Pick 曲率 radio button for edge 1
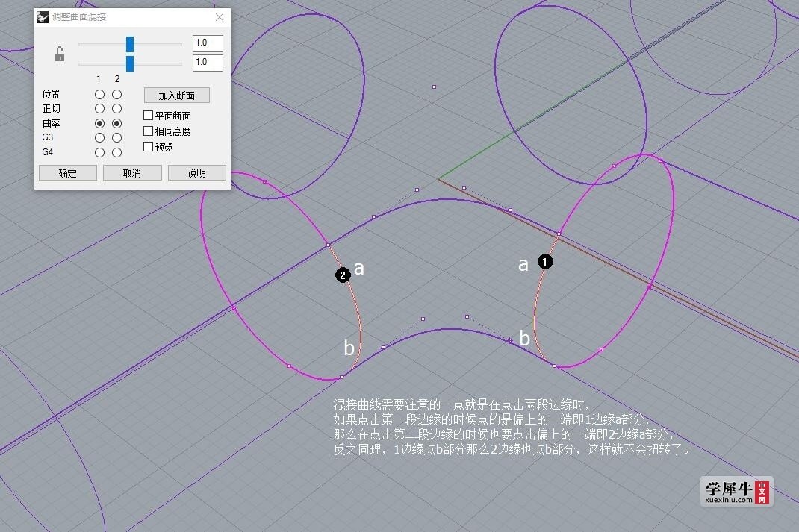Screen dimensions: 799x532 point(99,123)
